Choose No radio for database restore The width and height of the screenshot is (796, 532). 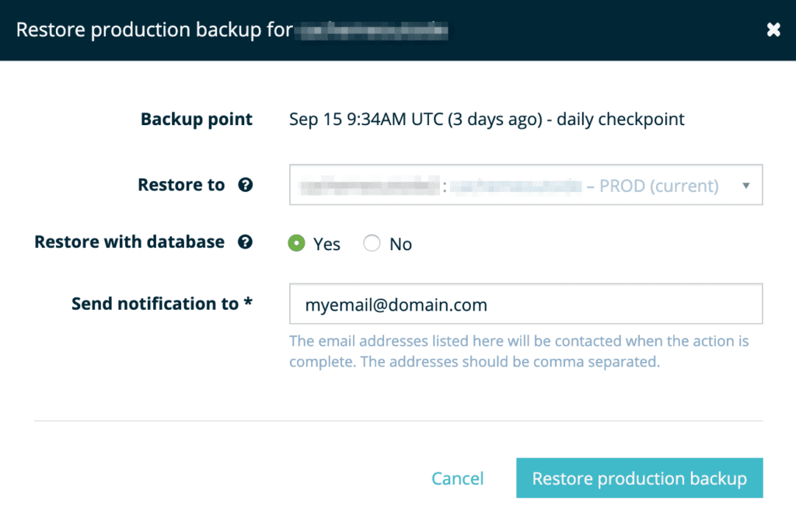372,243
